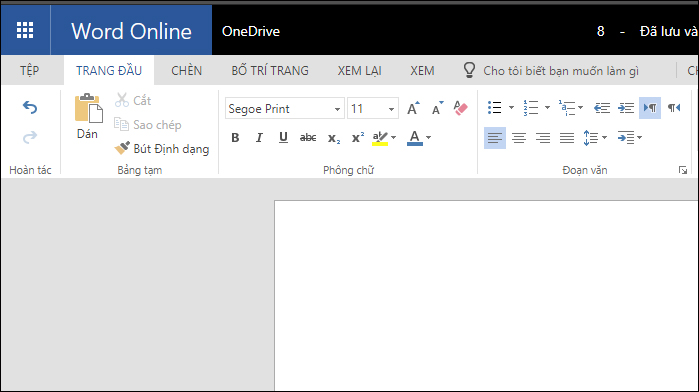Apply multilevel list
The width and height of the screenshot is (699, 392).
click(567, 108)
